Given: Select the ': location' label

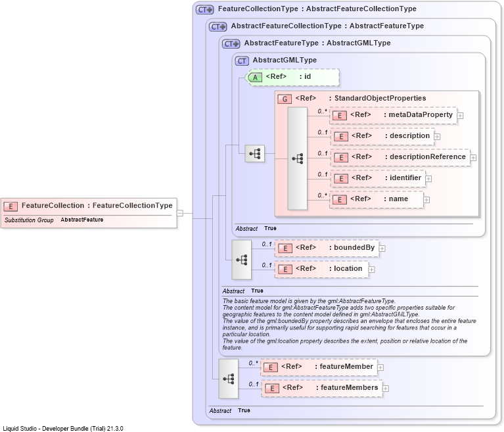Looking at the screenshot, I should [x=346, y=268].
